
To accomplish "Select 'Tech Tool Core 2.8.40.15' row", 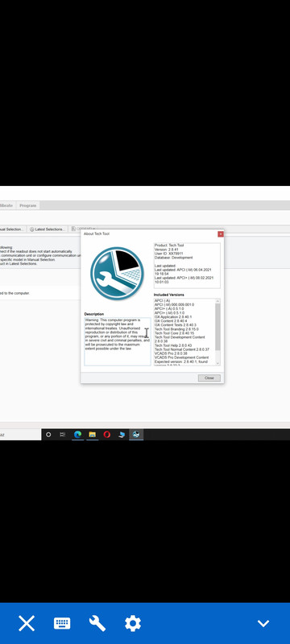I will [x=174, y=333].
